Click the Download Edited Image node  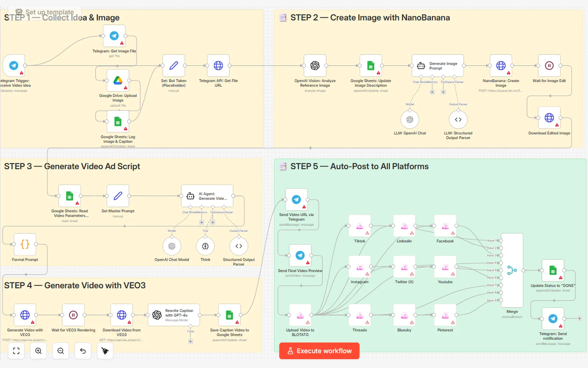point(549,118)
